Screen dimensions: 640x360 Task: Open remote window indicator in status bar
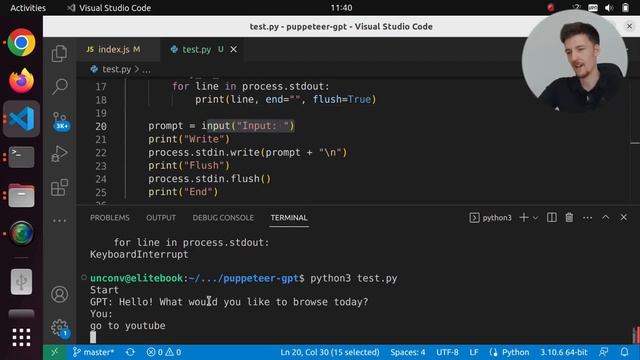point(55,352)
